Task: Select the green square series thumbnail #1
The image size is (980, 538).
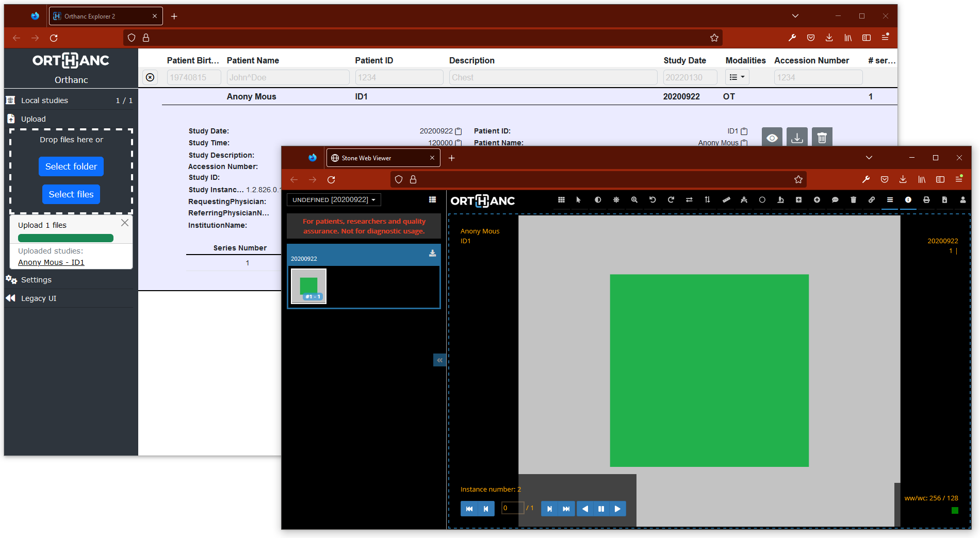Action: click(308, 286)
